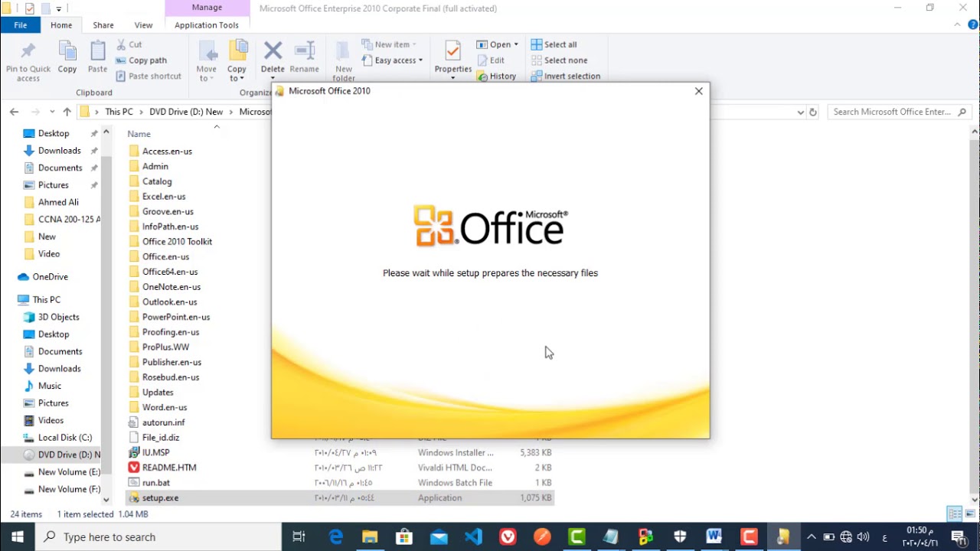Select Ahmed Ali folder in Quick access
Viewport: 980px width, 551px height.
[58, 202]
